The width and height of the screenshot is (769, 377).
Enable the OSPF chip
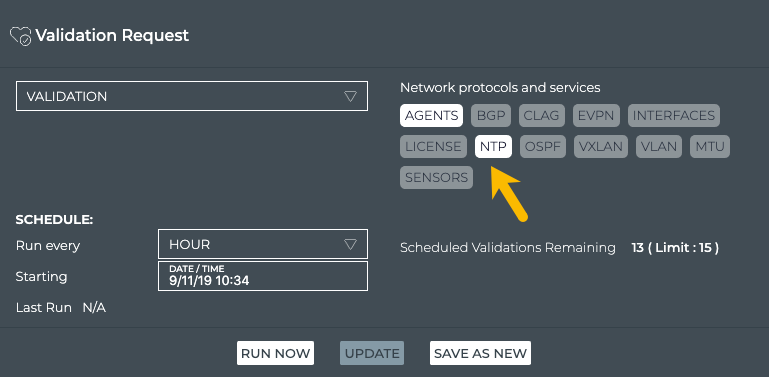tap(543, 147)
